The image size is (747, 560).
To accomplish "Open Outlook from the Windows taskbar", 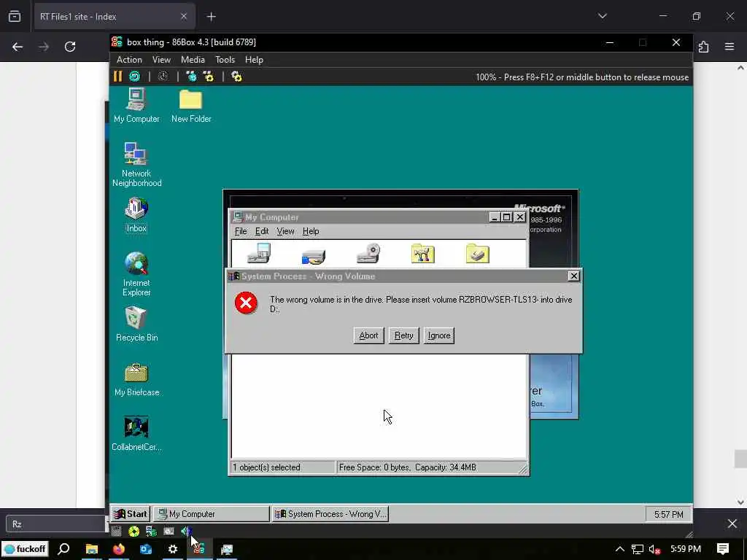I will 146,549.
